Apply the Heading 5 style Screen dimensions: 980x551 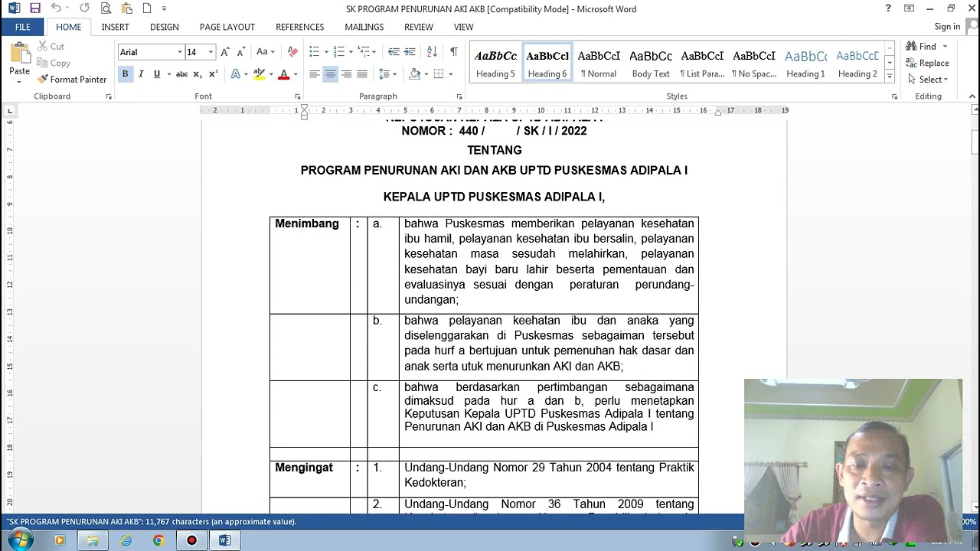pyautogui.click(x=495, y=63)
